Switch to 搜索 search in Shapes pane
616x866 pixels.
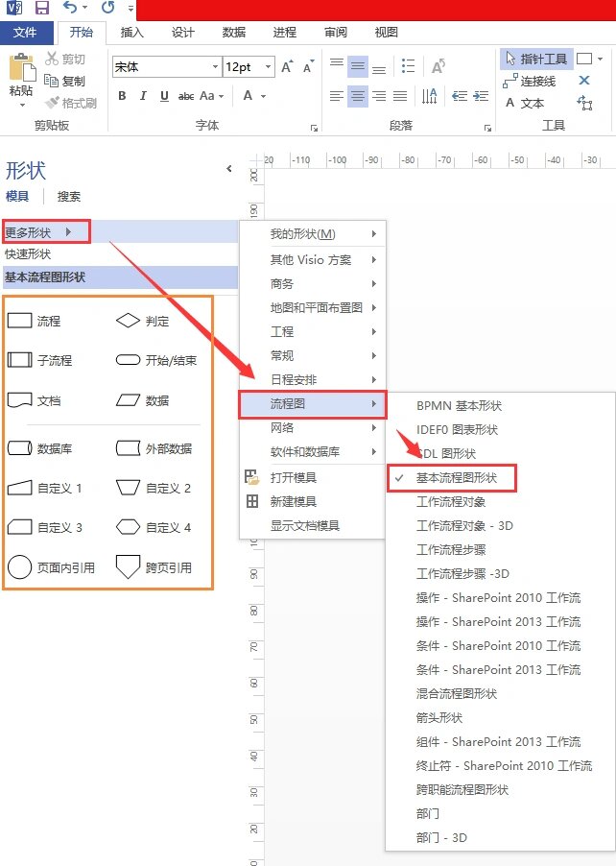point(69,196)
